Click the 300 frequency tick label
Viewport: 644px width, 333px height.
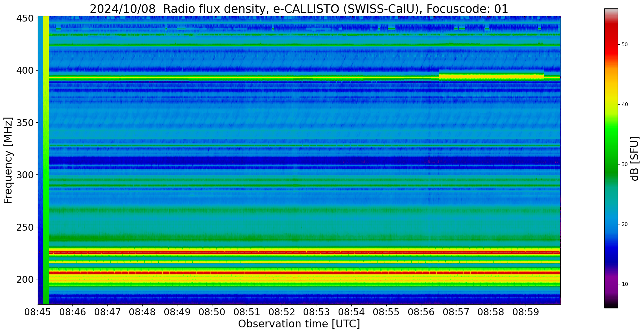pyautogui.click(x=25, y=175)
